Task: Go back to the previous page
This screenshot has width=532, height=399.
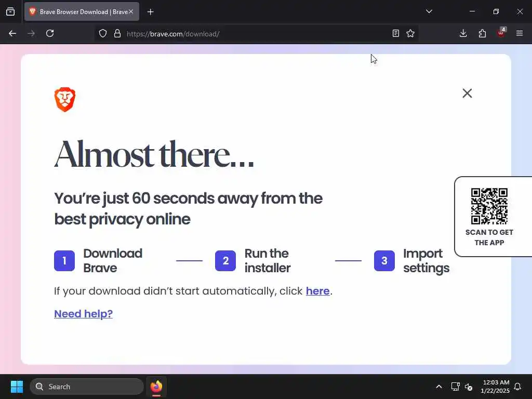Action: coord(12,34)
